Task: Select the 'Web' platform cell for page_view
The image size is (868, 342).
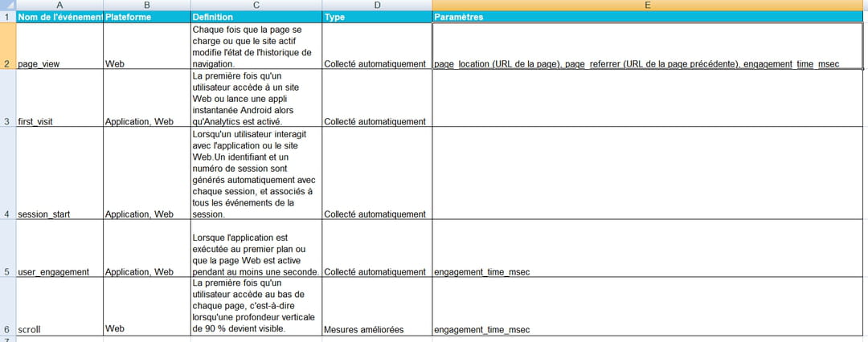Action: coord(147,46)
